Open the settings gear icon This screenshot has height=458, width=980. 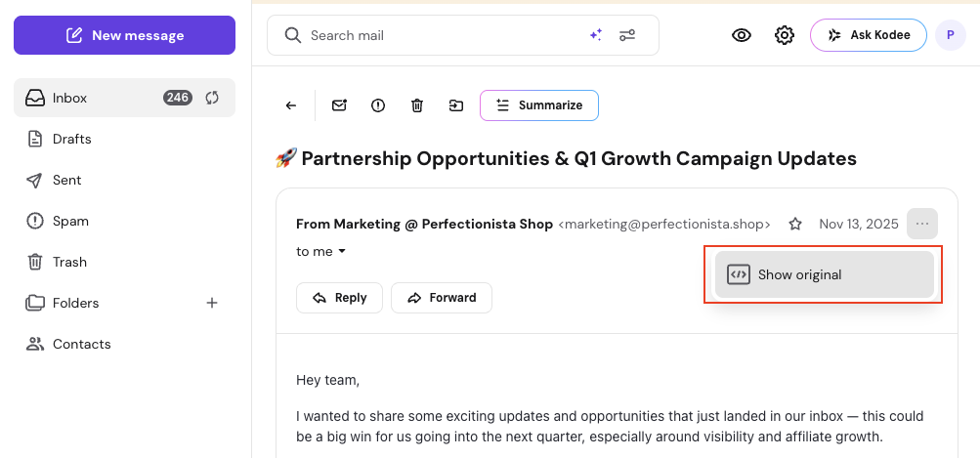coord(785,35)
